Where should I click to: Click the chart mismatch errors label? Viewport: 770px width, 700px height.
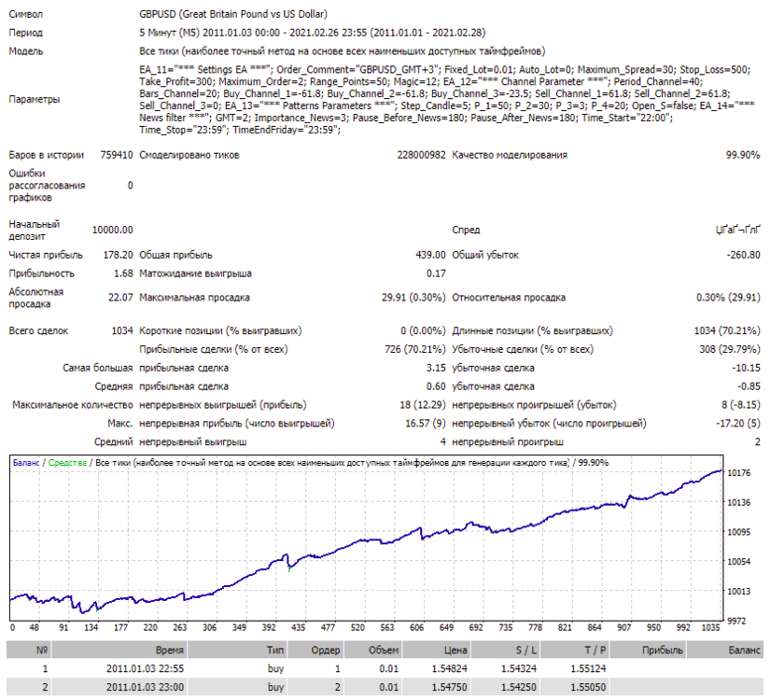(47, 186)
